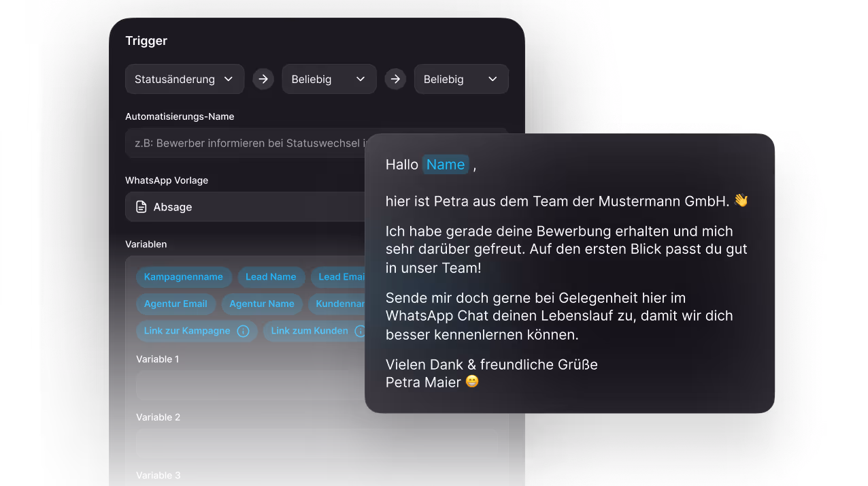Insert the Link zum Kunden variable

pyautogui.click(x=310, y=331)
